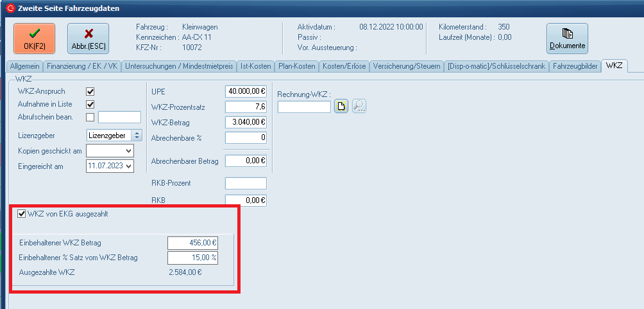Viewport: 644px width, 309px height.
Task: Switch to the Allgemein tab
Action: coord(25,66)
